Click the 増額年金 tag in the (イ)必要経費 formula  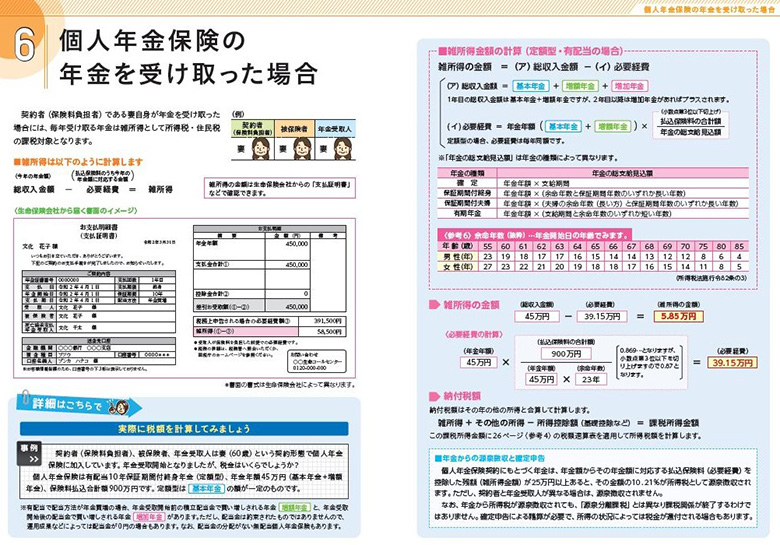(612, 127)
